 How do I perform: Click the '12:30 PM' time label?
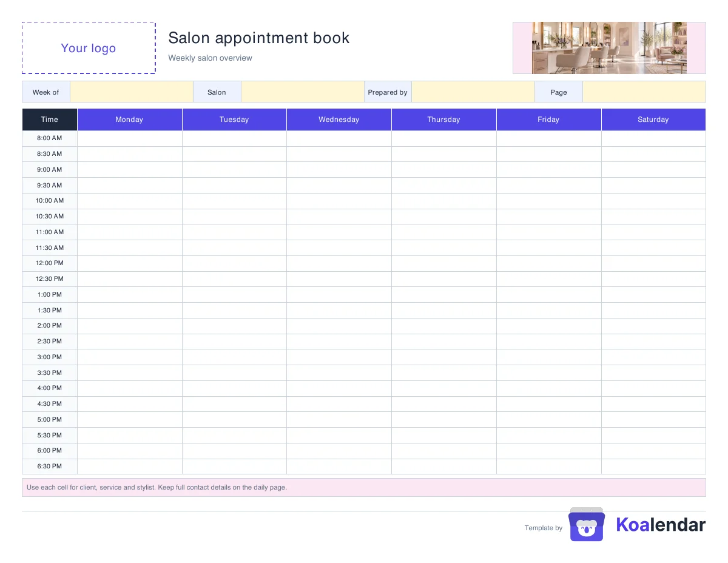pos(50,279)
